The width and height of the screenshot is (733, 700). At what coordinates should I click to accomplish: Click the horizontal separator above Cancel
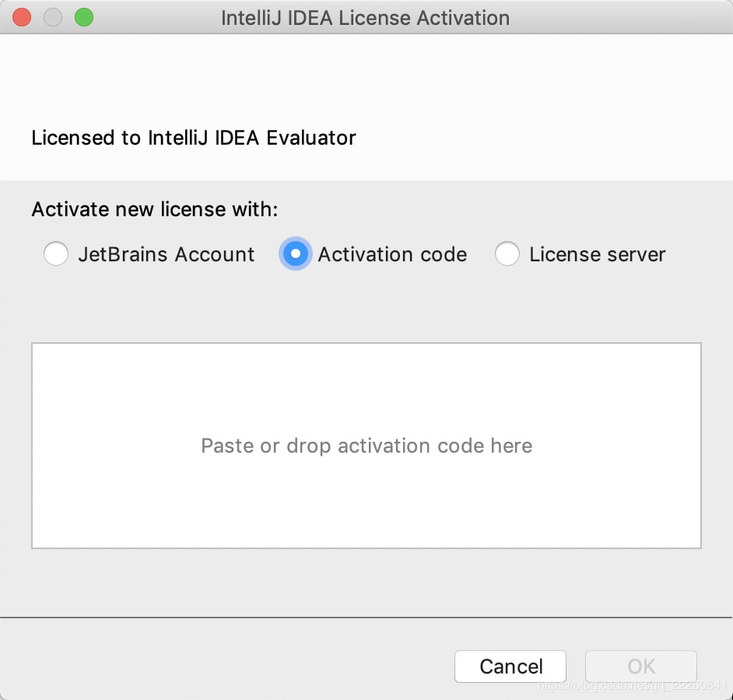point(366,618)
